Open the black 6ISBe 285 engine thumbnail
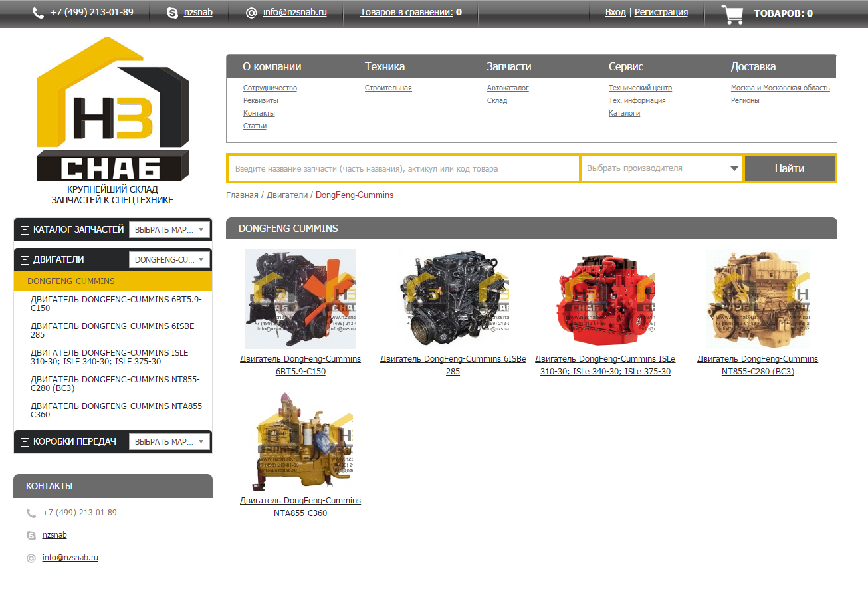This screenshot has width=868, height=589. [x=453, y=299]
